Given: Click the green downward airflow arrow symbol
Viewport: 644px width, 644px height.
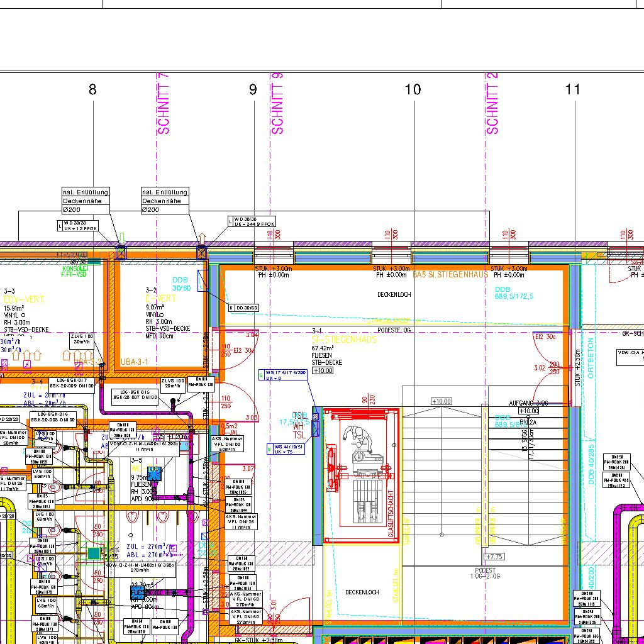Looking at the screenshot, I should coord(122,238).
